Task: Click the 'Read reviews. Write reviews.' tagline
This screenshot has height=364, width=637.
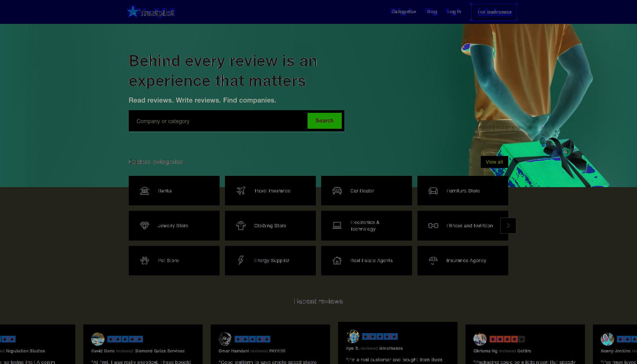Action: click(x=202, y=100)
